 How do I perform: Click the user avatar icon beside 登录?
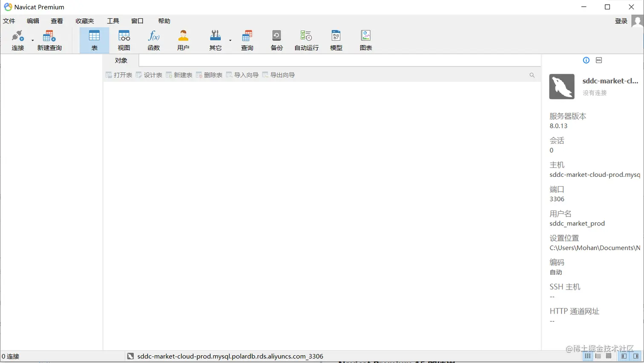pyautogui.click(x=637, y=21)
